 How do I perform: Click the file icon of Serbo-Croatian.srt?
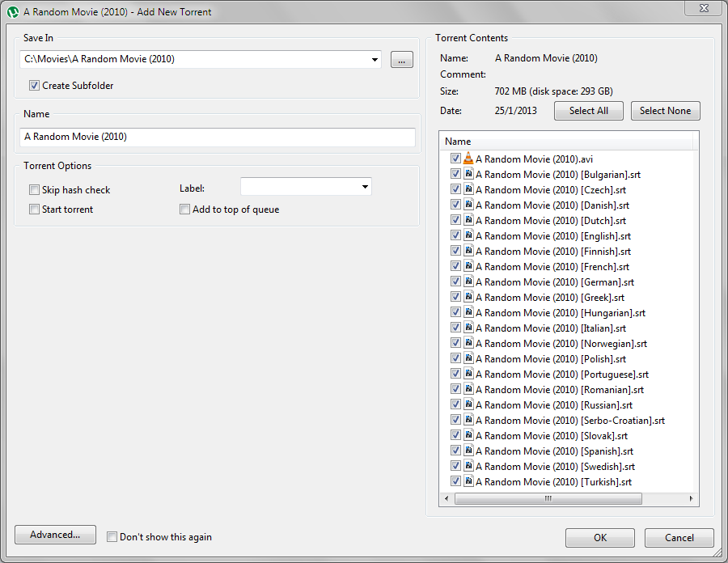(x=468, y=421)
